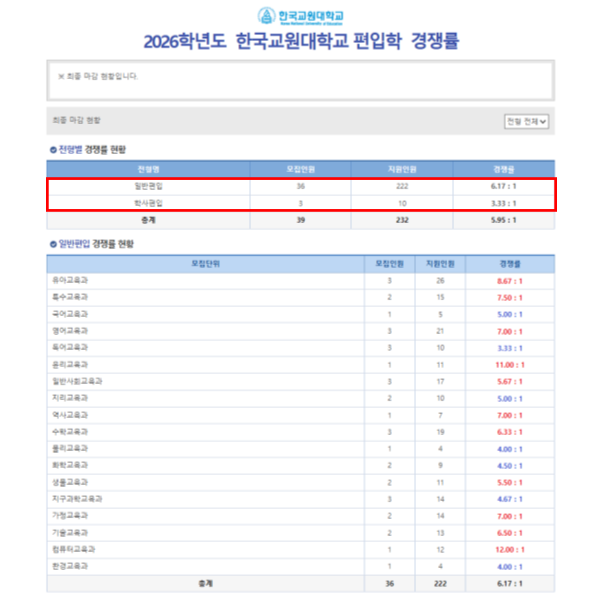This screenshot has height=600, width=600.
Task: Click the 7.50 : 1 ratio value
Action: [x=510, y=298]
